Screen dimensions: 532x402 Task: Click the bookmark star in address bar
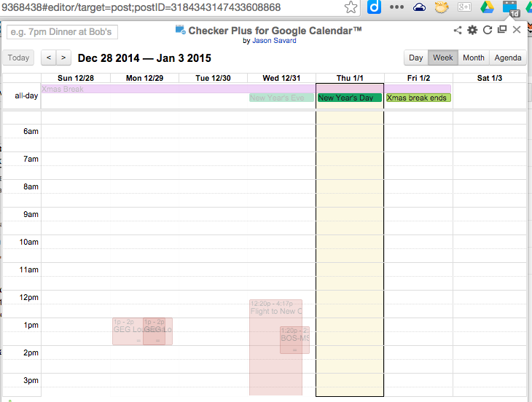click(x=351, y=7)
